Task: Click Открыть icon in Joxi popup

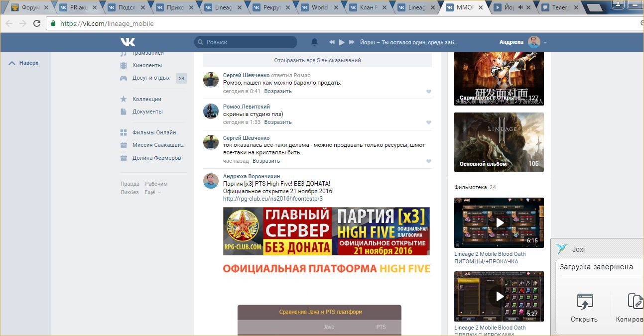Action: click(584, 302)
